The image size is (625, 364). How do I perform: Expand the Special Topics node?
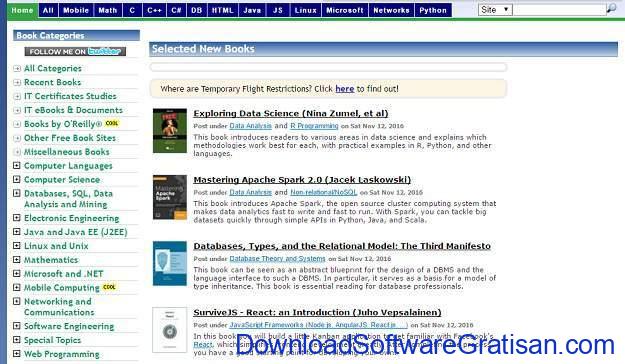[17, 340]
